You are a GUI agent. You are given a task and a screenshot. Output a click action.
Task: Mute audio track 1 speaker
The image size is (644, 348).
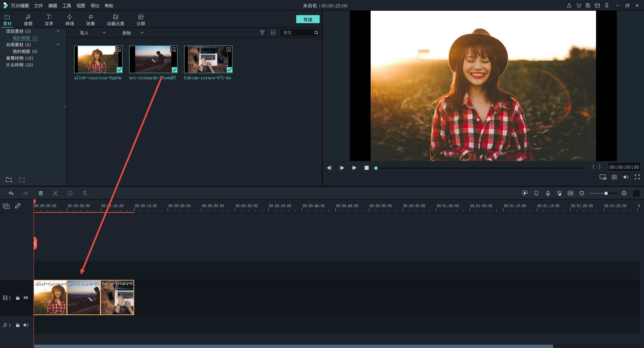coord(26,325)
